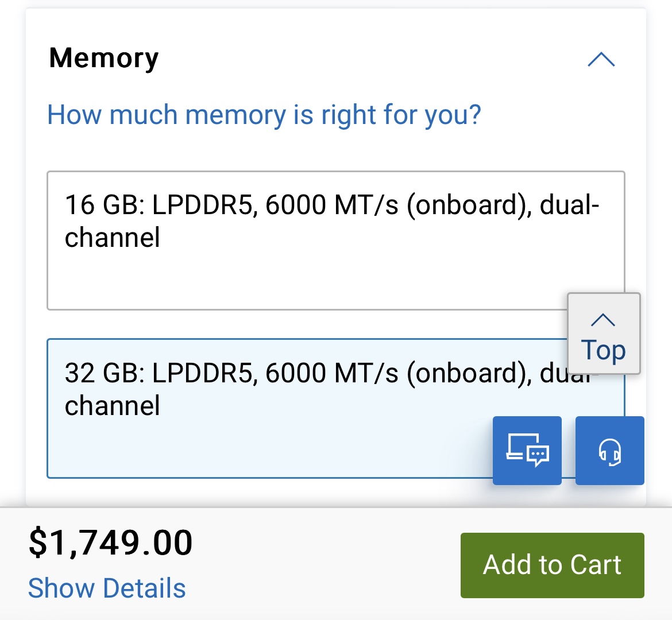Expand price breakdown via Show Details
The height and width of the screenshot is (620, 672).
(x=107, y=588)
